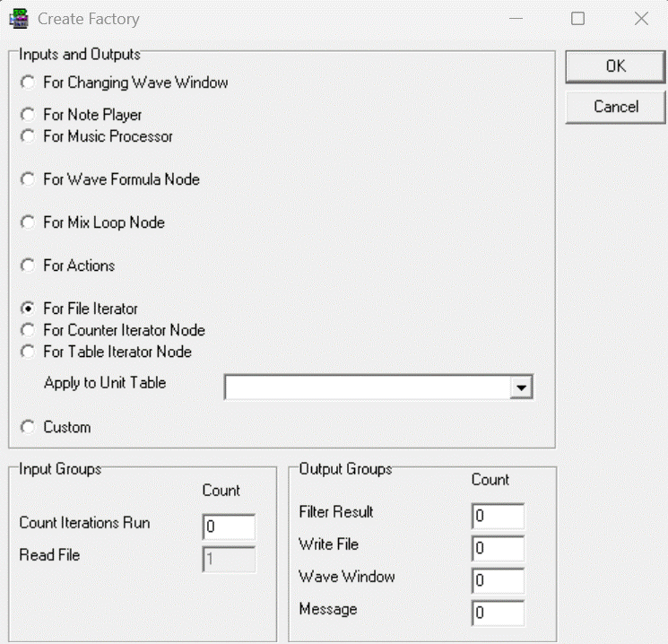
Task: Click the Create Factory app icon in title bar
Action: tap(18, 18)
